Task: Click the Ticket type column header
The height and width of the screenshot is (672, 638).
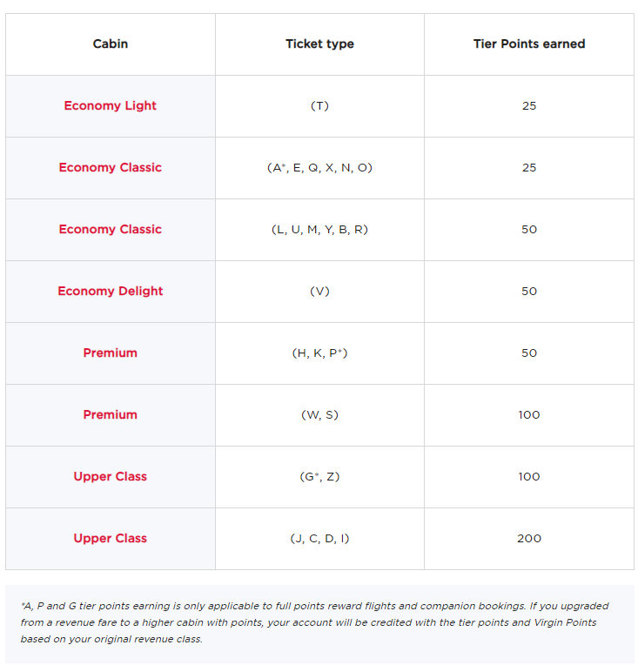Action: tap(319, 44)
